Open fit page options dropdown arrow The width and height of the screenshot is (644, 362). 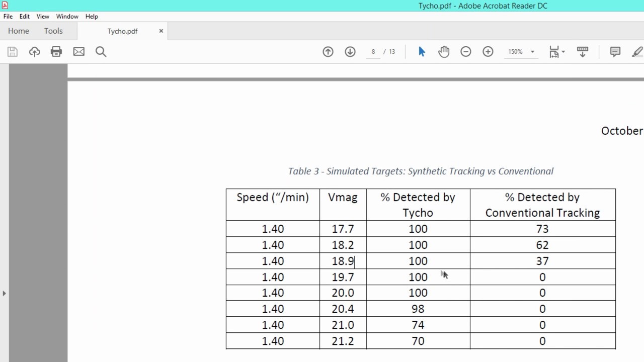click(563, 52)
